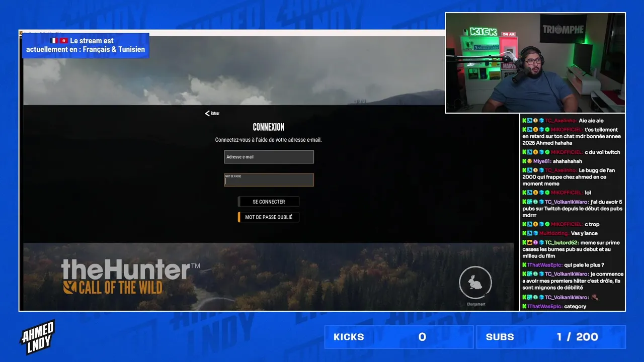Go back with the Retour arrow
644x362 pixels.
(207, 113)
